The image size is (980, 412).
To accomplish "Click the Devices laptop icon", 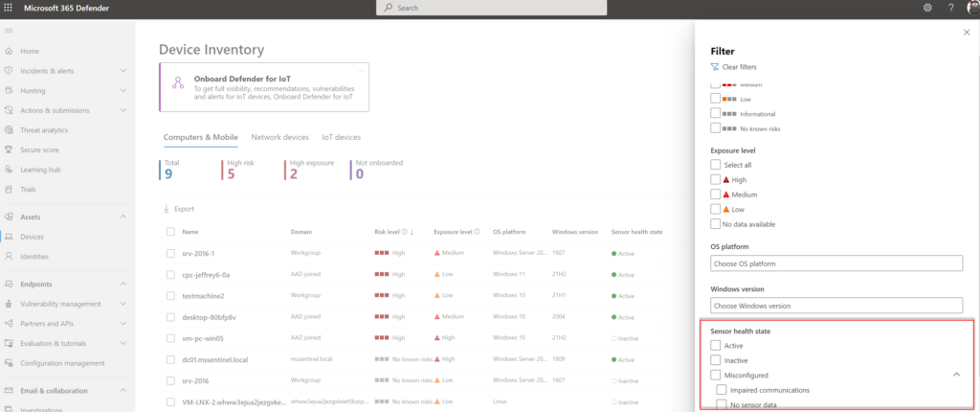I will pyautogui.click(x=9, y=237).
